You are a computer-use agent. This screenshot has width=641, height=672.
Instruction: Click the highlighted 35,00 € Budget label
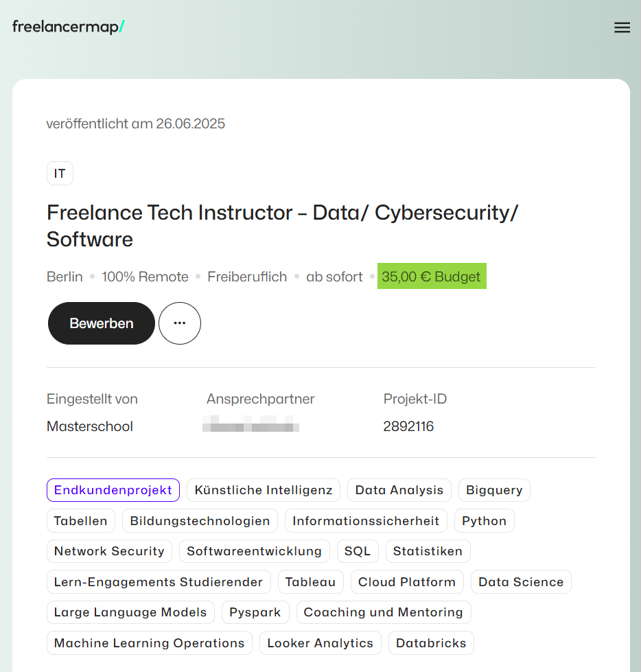click(432, 277)
